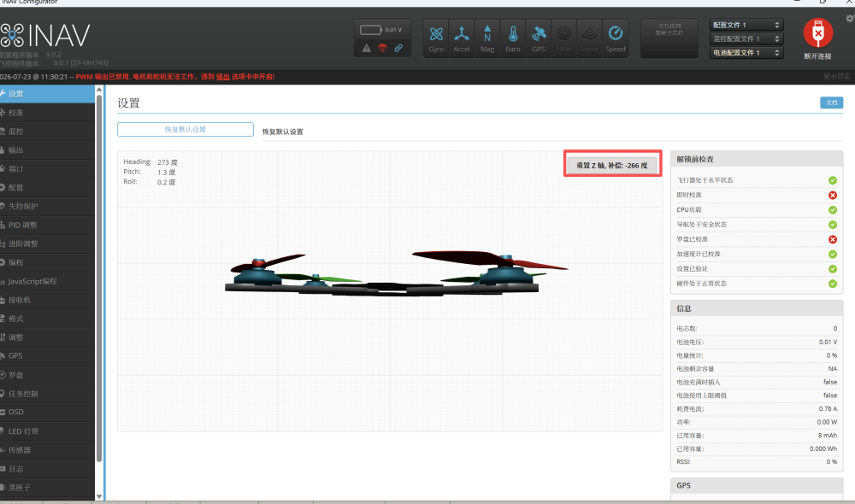This screenshot has width=855, height=504.
Task: Open the JavaScript编程 sidebar tab
Action: 47,281
